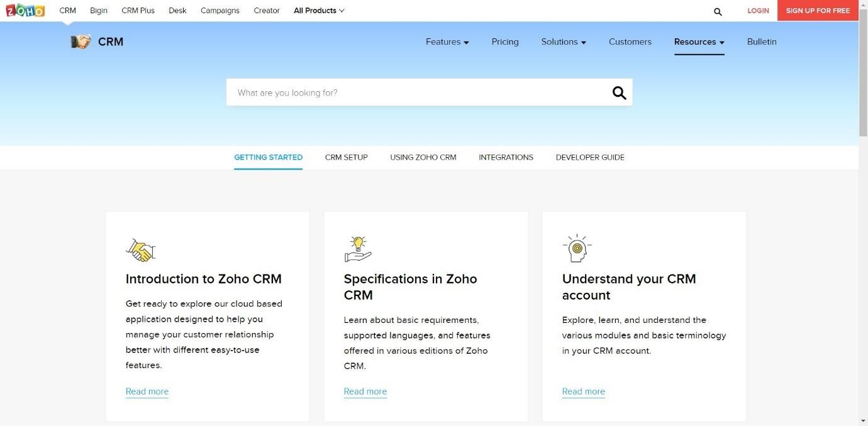Click the lightbulb hand icon on Specifications card
The height and width of the screenshot is (426, 868).
click(358, 249)
